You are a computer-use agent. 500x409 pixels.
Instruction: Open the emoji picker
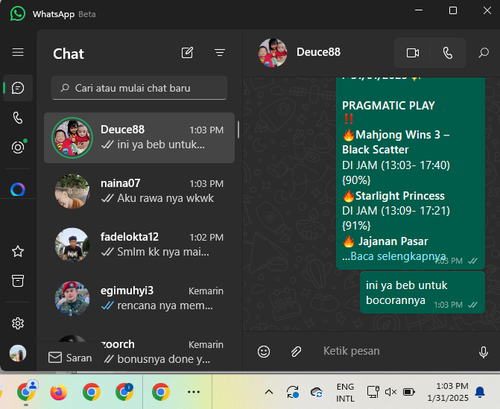point(264,351)
